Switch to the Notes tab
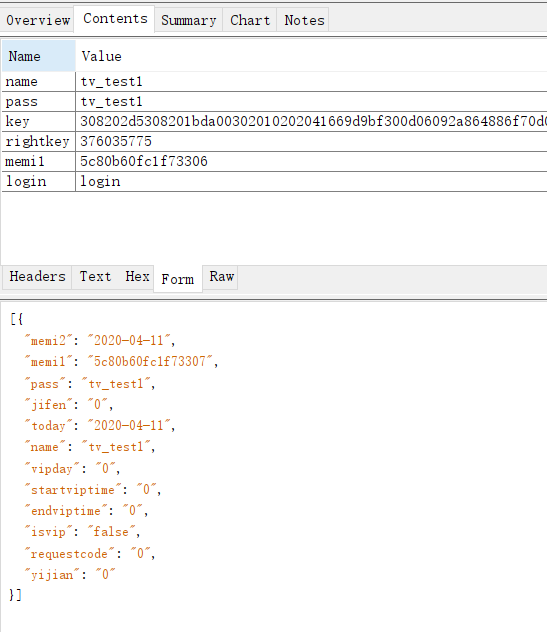The width and height of the screenshot is (547, 632). tap(304, 20)
